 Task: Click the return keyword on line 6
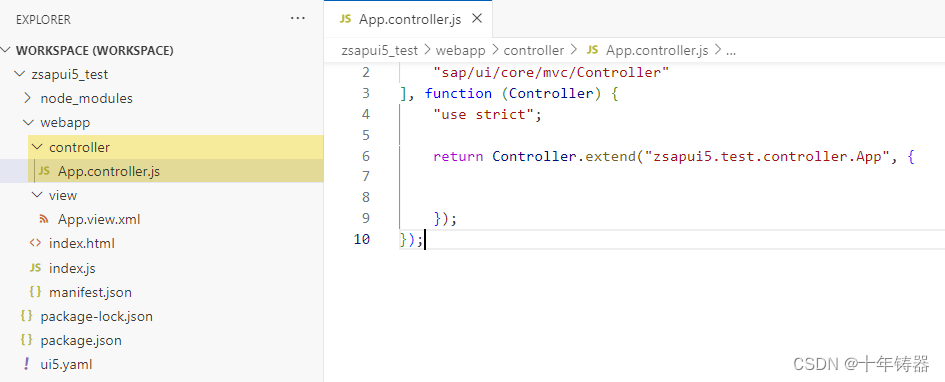[458, 156]
